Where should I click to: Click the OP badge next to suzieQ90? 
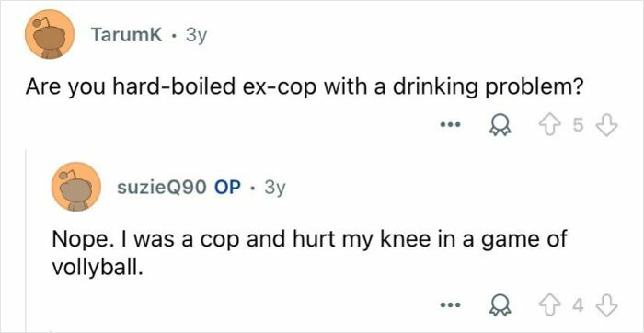[x=228, y=188]
